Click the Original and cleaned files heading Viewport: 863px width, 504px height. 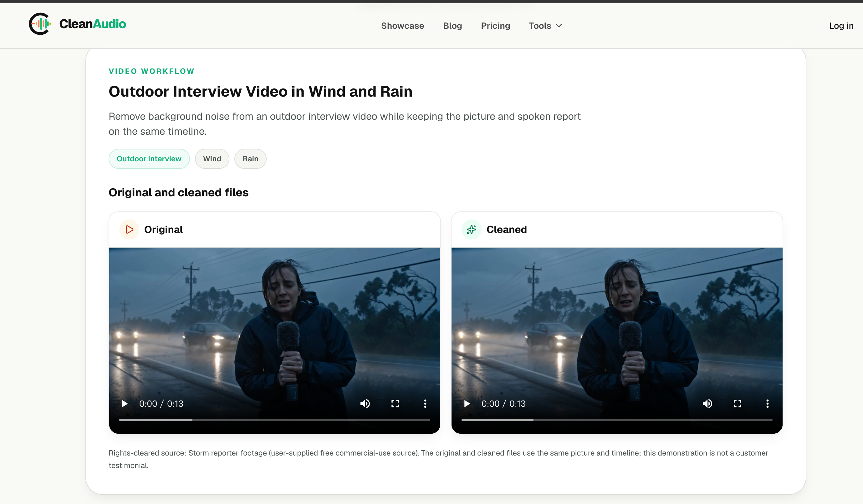click(x=178, y=193)
